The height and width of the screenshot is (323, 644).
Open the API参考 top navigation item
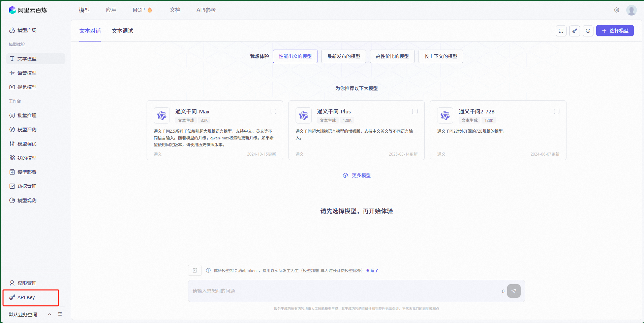(206, 10)
